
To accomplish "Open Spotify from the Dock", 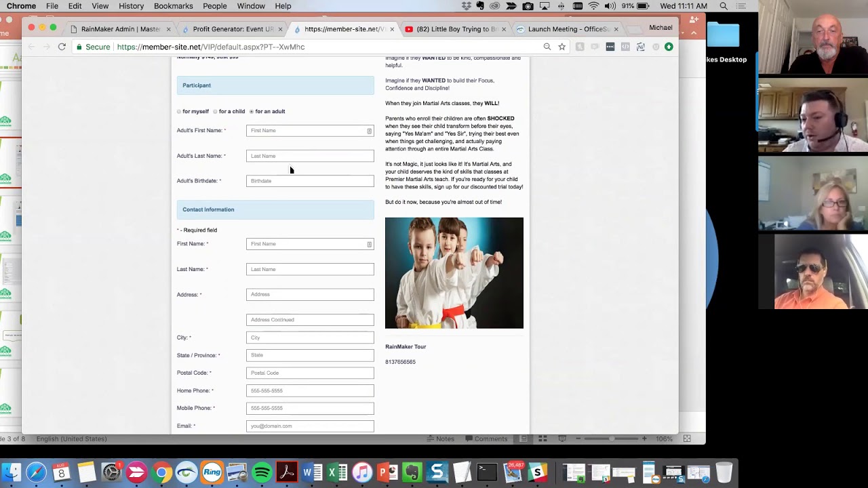I will tap(262, 472).
